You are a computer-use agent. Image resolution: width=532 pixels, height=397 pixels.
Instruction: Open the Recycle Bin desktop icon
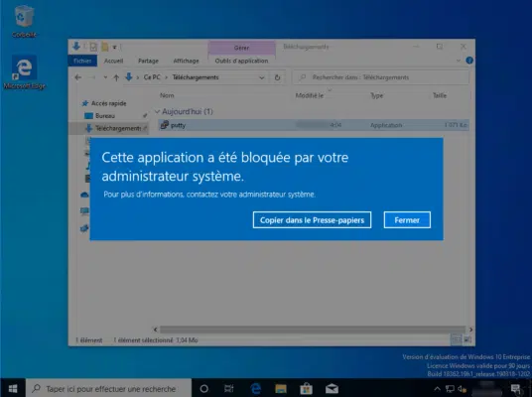(x=24, y=21)
